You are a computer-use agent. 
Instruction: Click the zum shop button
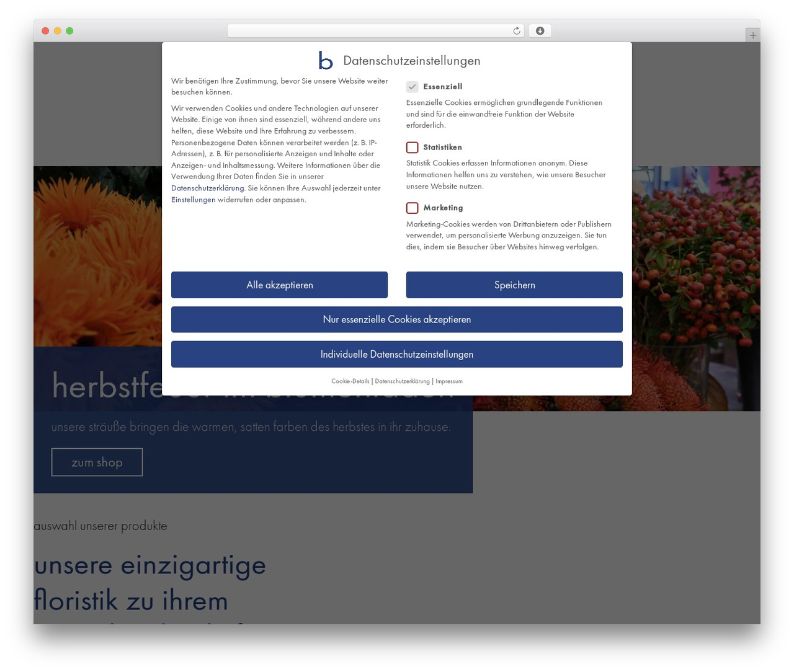(97, 462)
